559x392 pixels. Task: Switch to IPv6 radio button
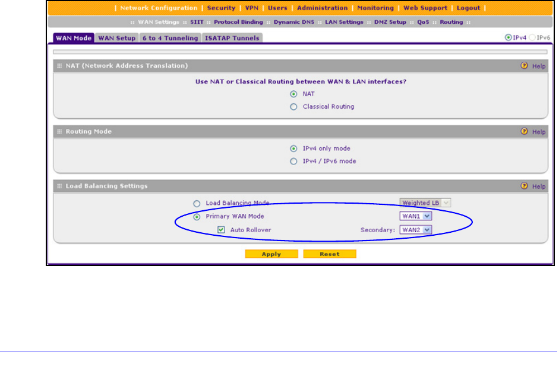(x=533, y=37)
